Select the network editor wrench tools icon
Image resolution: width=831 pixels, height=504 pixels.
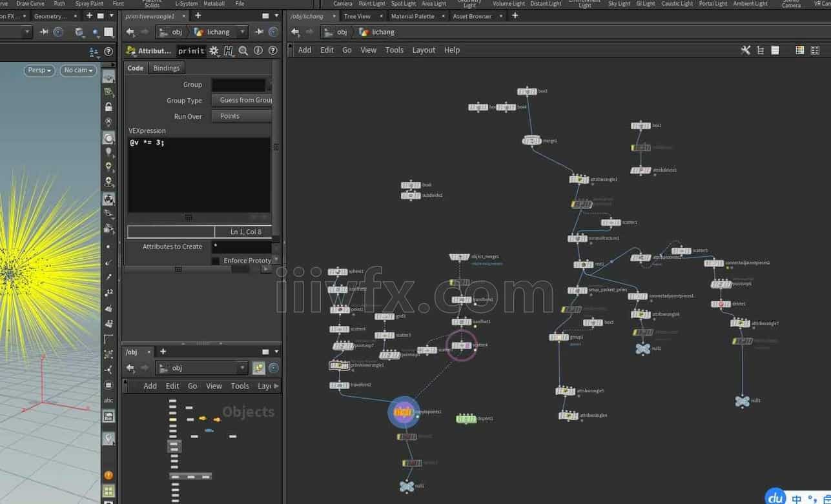pyautogui.click(x=745, y=50)
